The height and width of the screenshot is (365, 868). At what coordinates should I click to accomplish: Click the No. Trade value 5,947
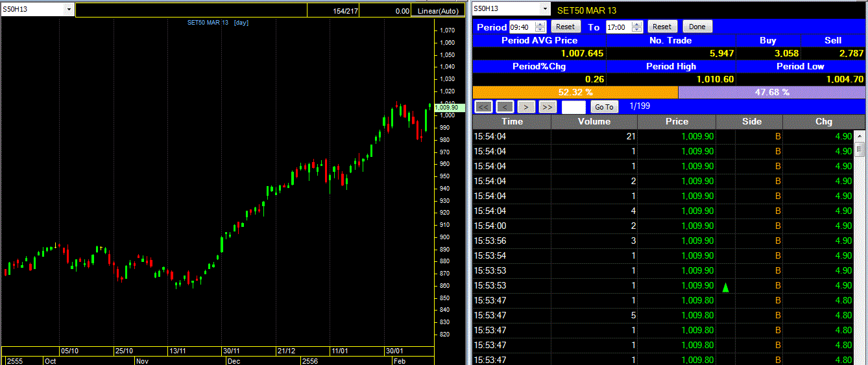[x=721, y=53]
